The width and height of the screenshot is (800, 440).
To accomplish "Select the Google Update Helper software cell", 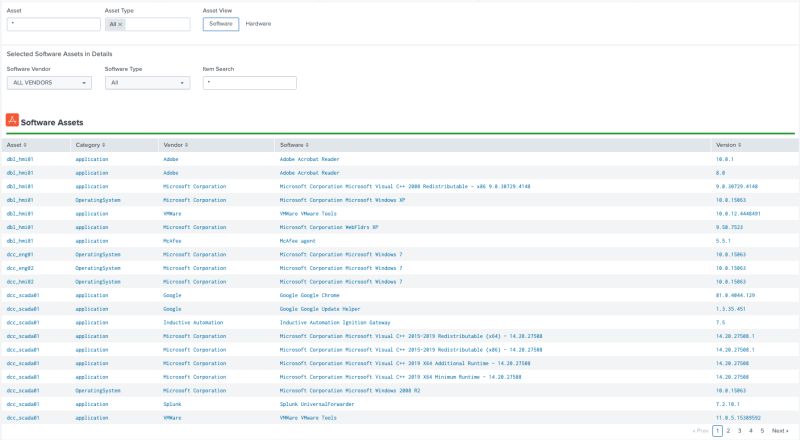I will (320, 309).
